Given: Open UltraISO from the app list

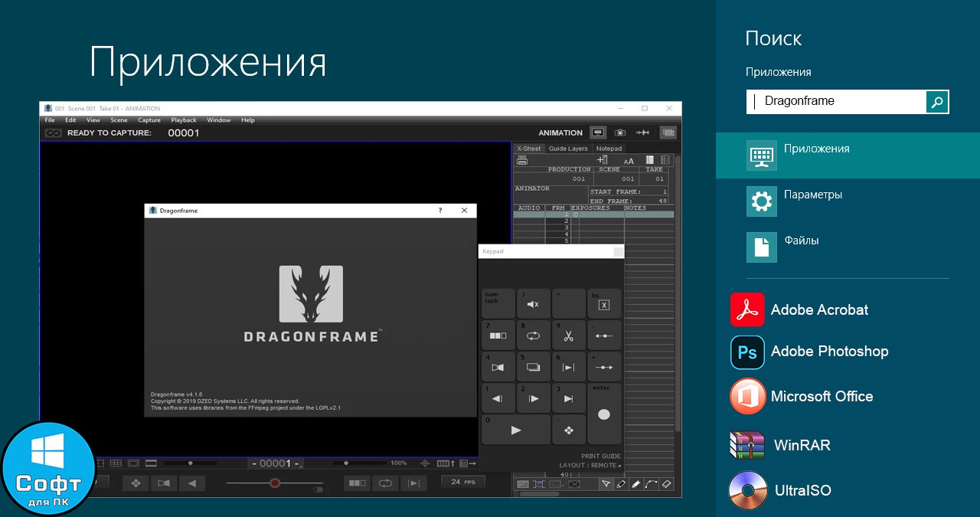Looking at the screenshot, I should pos(781,490).
